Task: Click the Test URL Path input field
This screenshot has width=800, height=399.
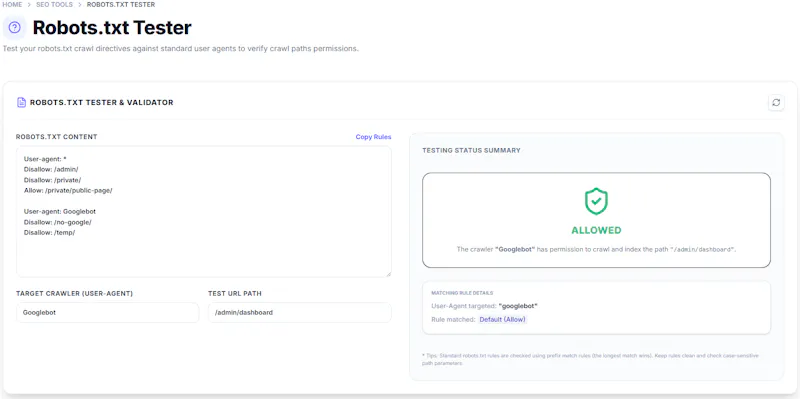Action: [300, 312]
